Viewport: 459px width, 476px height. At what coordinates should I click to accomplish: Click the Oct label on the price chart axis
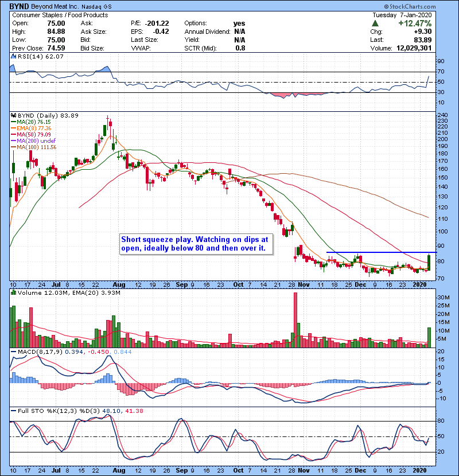238,284
